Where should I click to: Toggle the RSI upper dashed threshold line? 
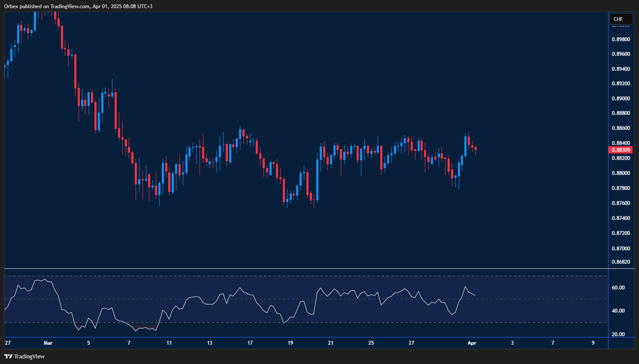point(300,276)
